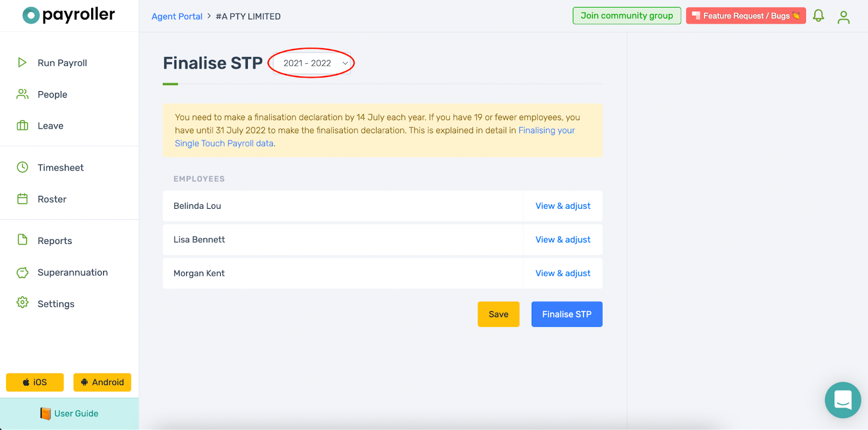This screenshot has height=430, width=868.
Task: Click the Payroller logo
Action: 68,15
